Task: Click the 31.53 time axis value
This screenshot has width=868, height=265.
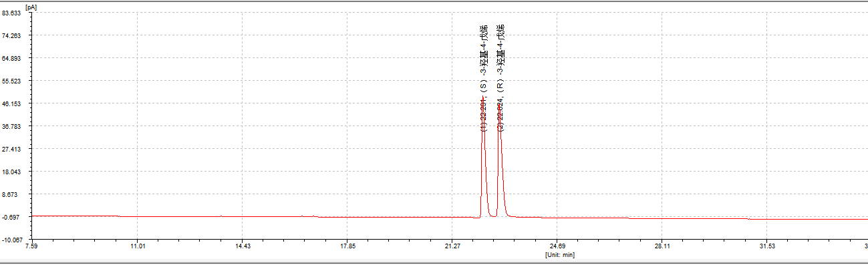Action: coord(767,247)
